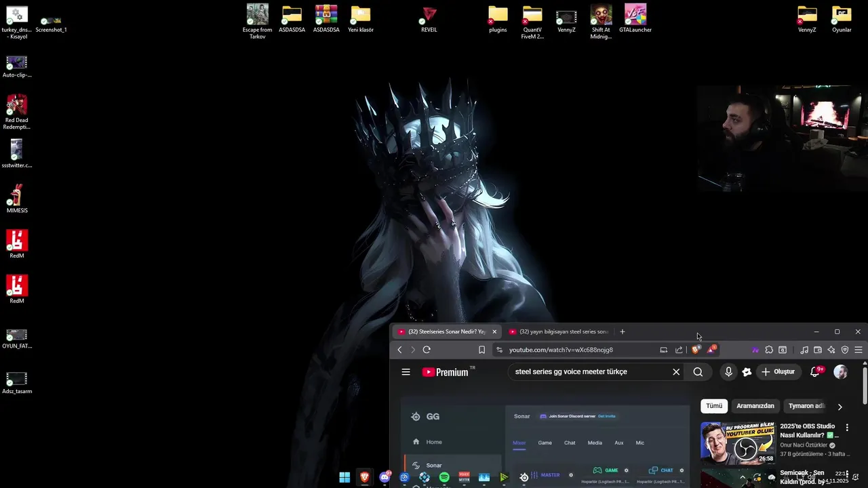Open the Brave Rewards triangle icon
Image resolution: width=868 pixels, height=488 pixels.
(711, 350)
